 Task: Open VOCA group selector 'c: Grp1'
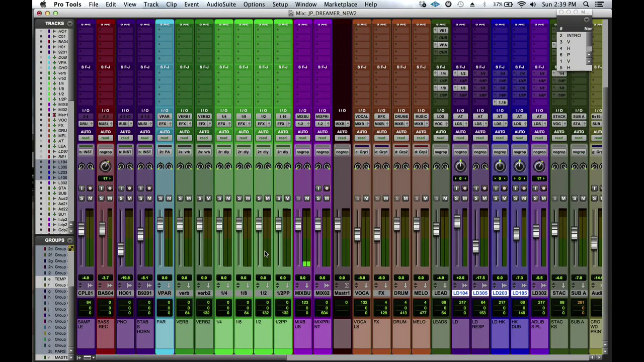pos(362,152)
